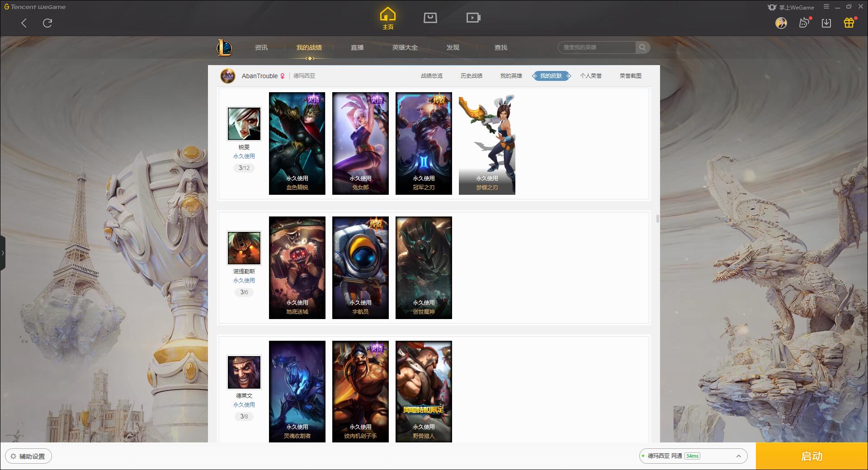Viewport: 868px width, 470px height.
Task: Open the notifications icon with red dot
Action: point(804,23)
